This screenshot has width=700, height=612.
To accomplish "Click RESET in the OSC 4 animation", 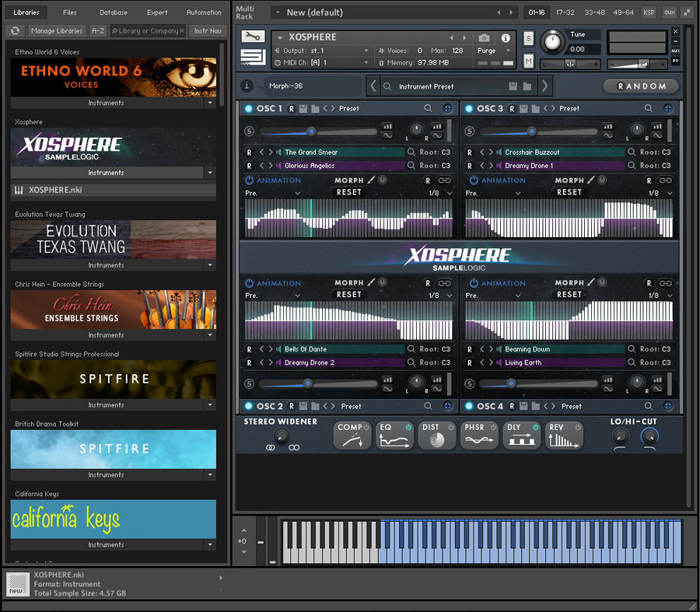I will (x=569, y=295).
